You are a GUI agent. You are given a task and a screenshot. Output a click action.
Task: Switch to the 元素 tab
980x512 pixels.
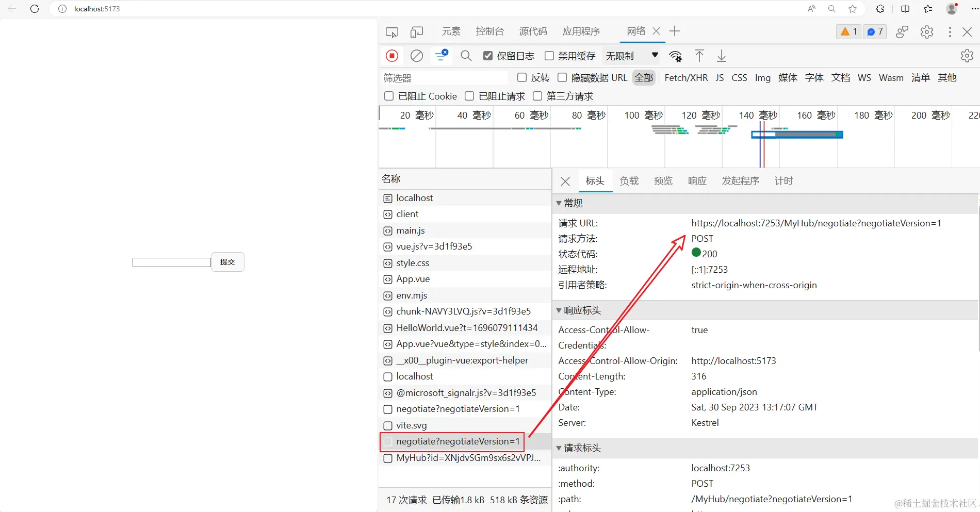point(451,31)
